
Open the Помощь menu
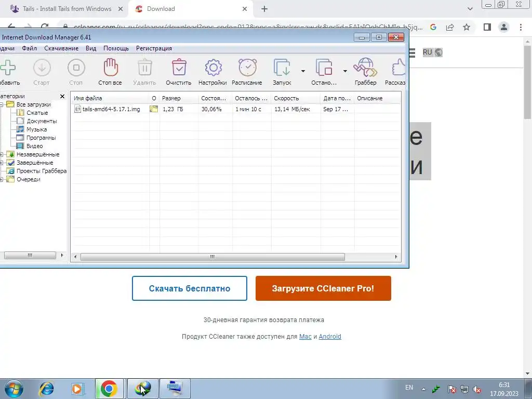pos(116,48)
